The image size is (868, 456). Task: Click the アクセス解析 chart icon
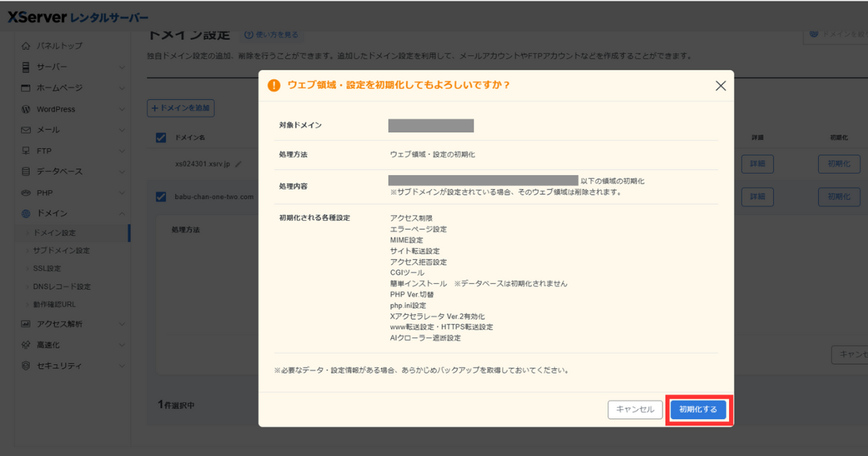tap(26, 324)
